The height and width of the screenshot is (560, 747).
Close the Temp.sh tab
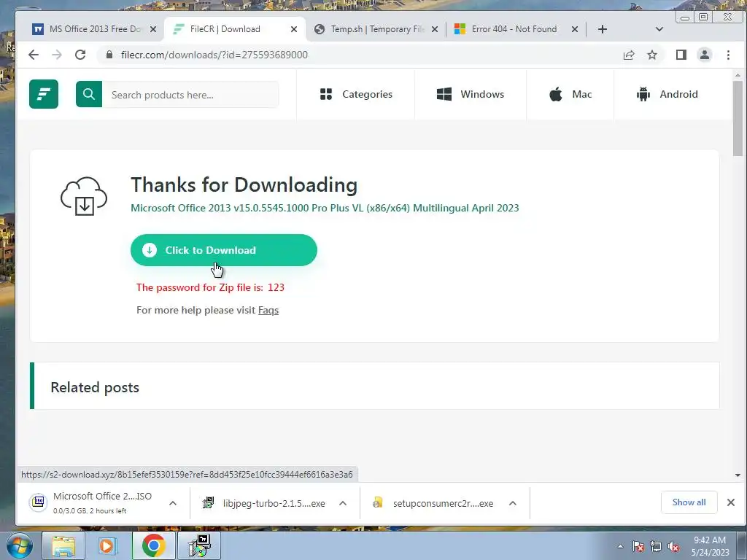point(435,29)
